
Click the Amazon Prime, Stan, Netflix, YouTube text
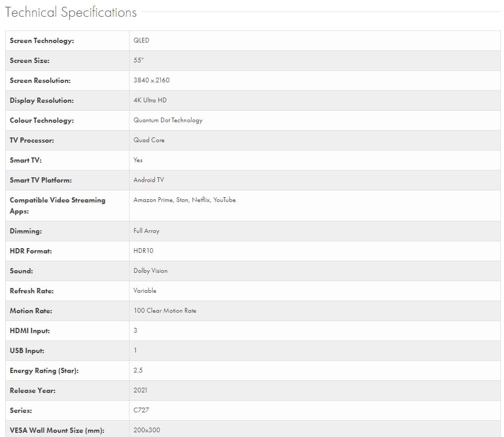coord(185,200)
